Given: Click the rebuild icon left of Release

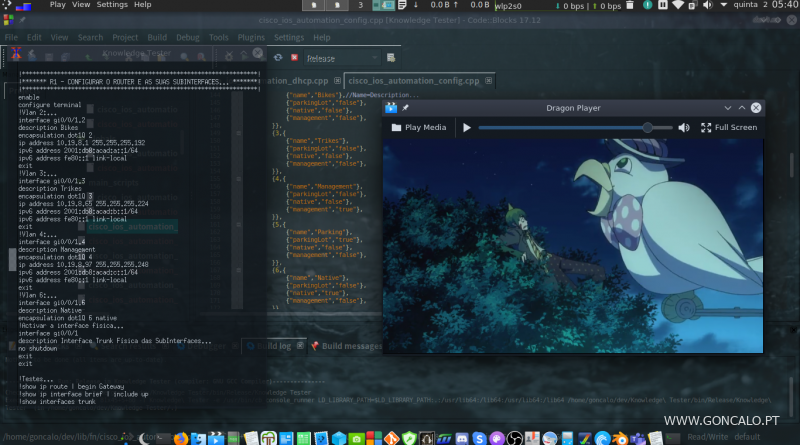Looking at the screenshot, I should (279, 58).
